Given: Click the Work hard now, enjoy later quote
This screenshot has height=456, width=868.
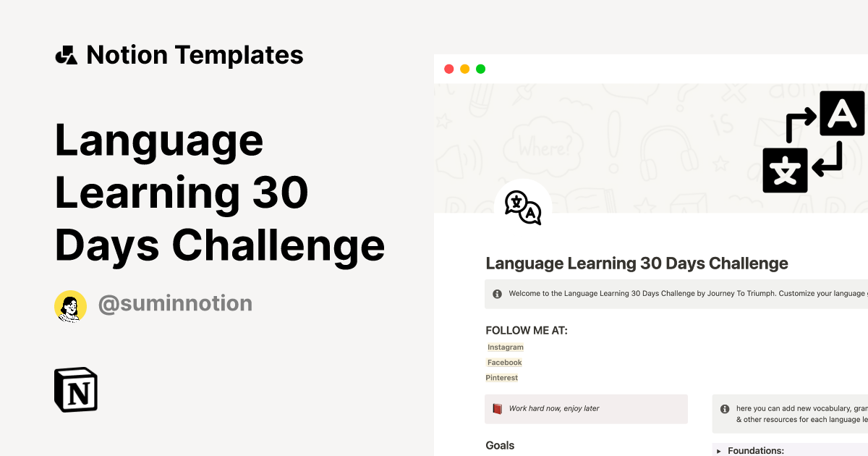Looking at the screenshot, I should (555, 408).
